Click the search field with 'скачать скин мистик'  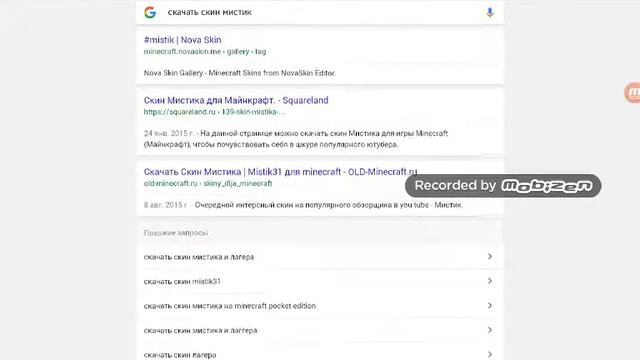(318, 13)
